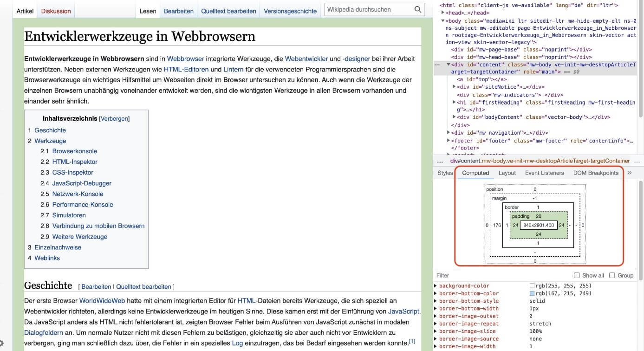The width and height of the screenshot is (644, 351).
Task: Expand the border-bottom-color computed property
Action: pos(436,293)
